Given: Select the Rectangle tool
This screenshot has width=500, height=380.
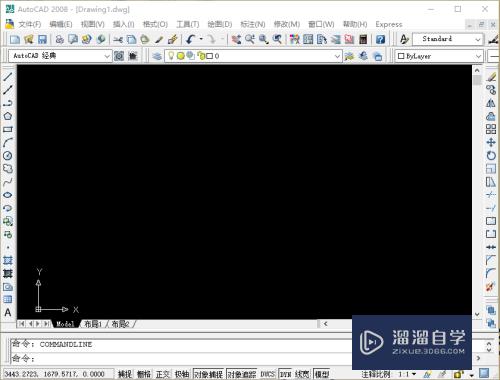Looking at the screenshot, I should 8,129.
